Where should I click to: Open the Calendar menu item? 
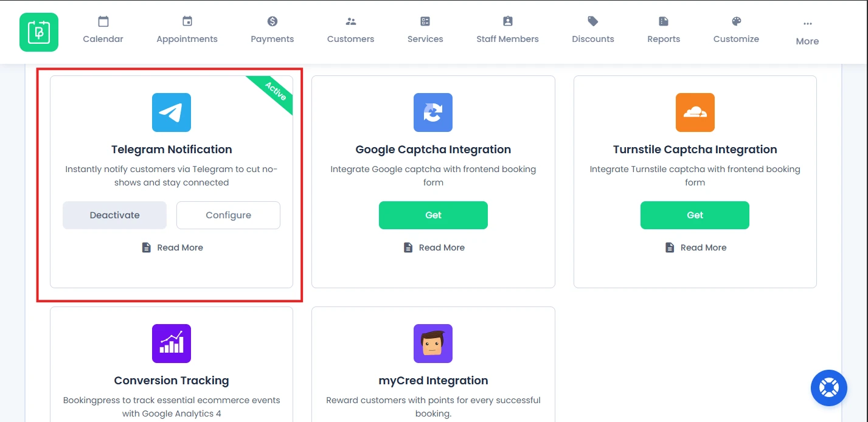pos(103,30)
